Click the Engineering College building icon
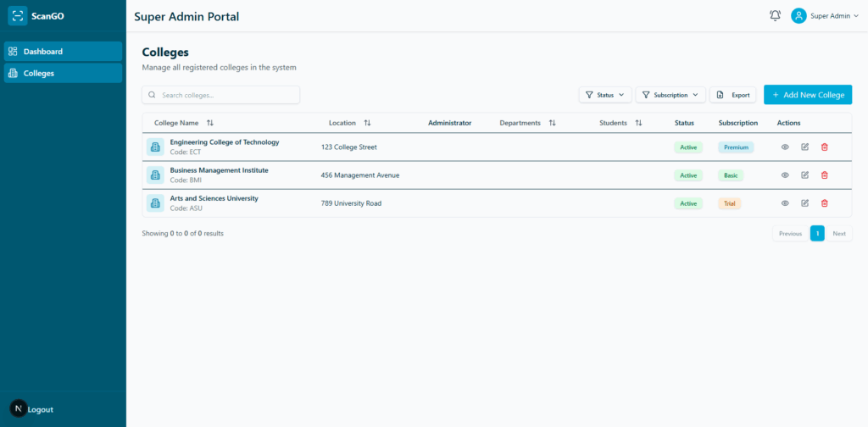 tap(155, 147)
